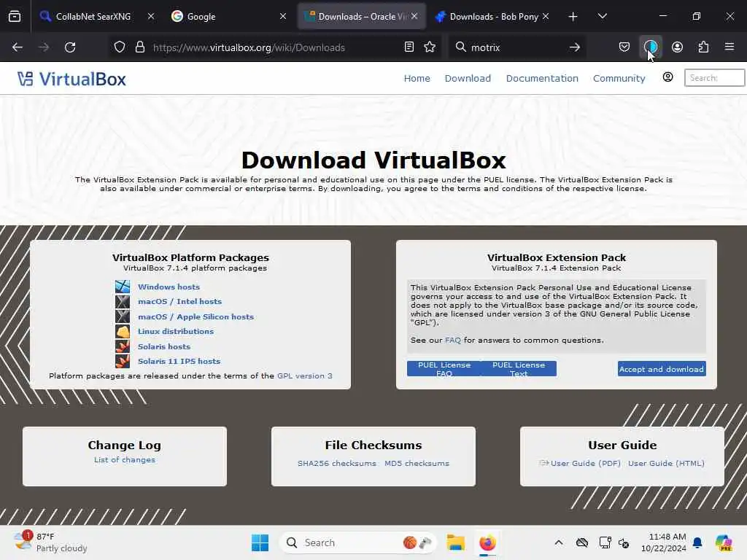Open tracking protection shield icon
747x560 pixels.
coord(120,47)
